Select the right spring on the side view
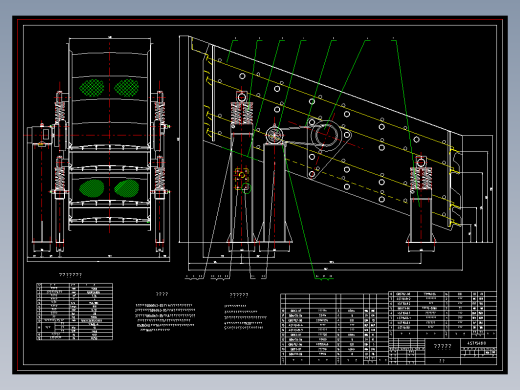The height and width of the screenshot is (390, 520). click(421, 178)
